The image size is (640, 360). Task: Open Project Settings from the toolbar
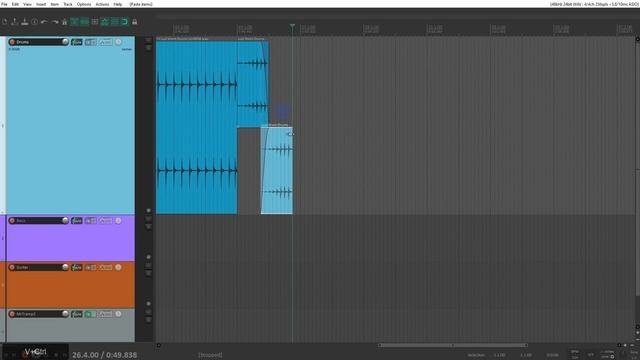click(35, 22)
